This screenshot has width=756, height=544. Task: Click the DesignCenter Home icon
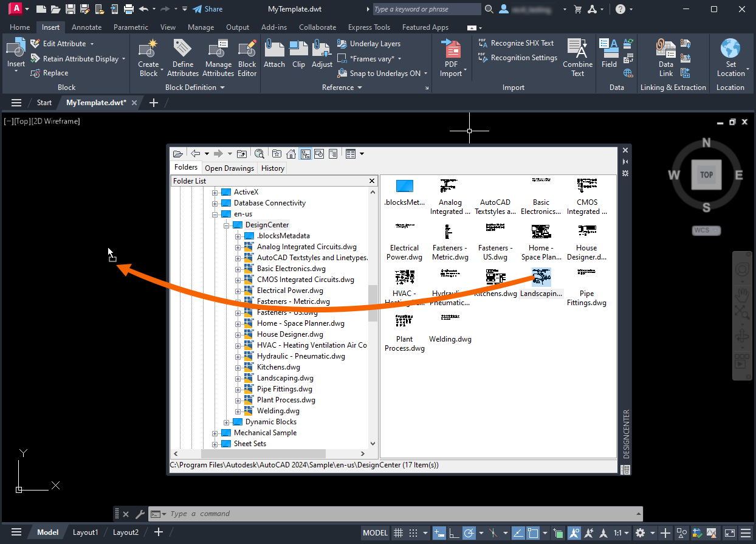(x=290, y=154)
